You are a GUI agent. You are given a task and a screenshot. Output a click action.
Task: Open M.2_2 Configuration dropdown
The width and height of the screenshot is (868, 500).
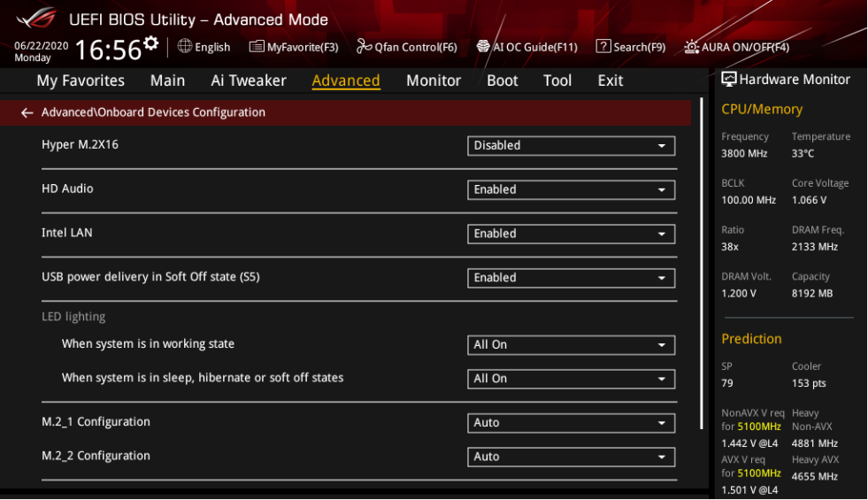tap(571, 457)
